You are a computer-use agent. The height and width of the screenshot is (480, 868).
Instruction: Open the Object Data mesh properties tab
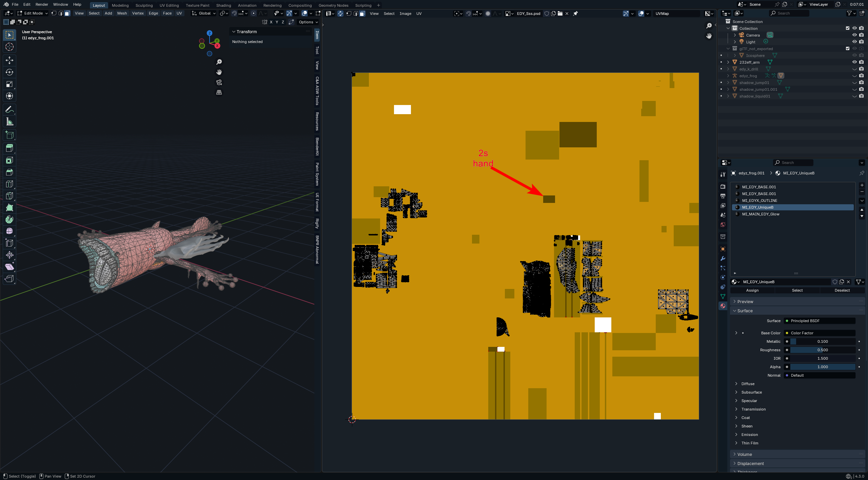pyautogui.click(x=723, y=296)
